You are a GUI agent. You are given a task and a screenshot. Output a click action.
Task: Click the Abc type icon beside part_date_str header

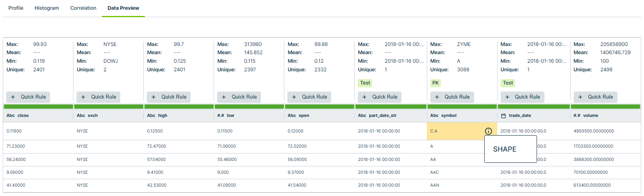tap(362, 116)
